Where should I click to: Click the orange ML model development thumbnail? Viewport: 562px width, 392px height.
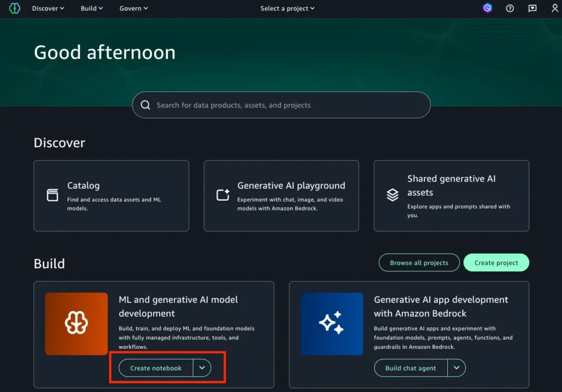[76, 323]
